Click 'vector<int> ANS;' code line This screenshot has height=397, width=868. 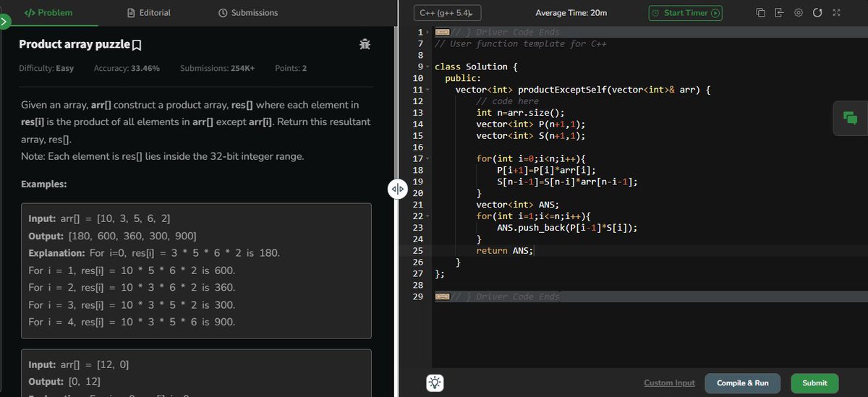coord(517,205)
